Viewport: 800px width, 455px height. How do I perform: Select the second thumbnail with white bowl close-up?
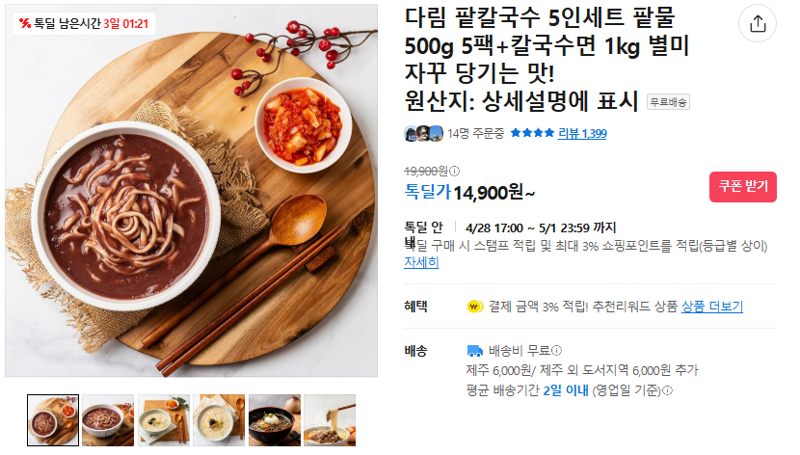108,420
